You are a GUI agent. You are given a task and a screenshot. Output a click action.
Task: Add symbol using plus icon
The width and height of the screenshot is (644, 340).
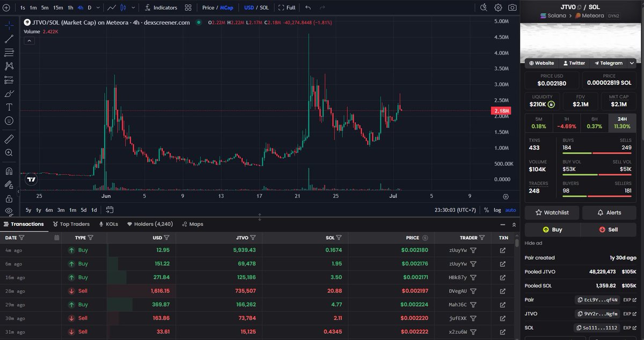click(x=6, y=8)
